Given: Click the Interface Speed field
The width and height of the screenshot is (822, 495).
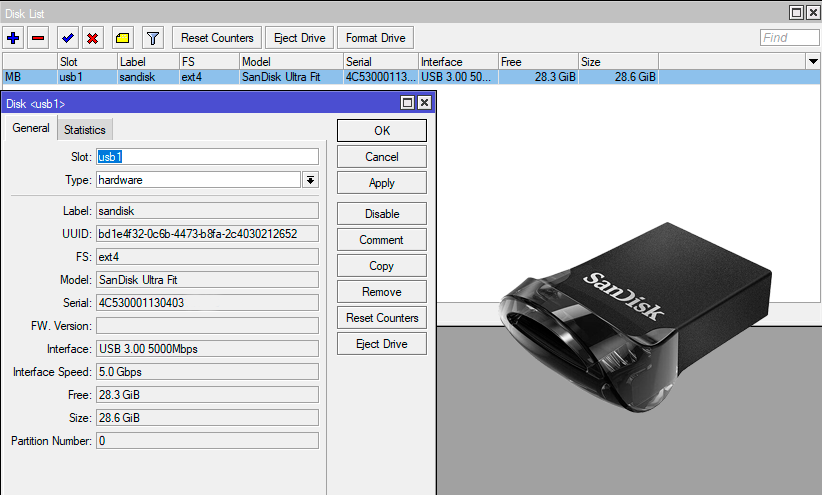Looking at the screenshot, I should pos(207,372).
